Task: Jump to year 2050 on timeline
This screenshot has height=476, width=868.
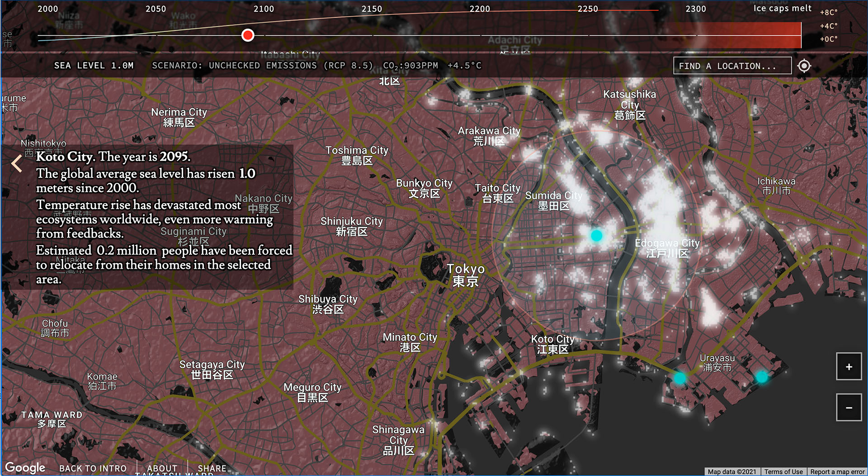Action: (x=156, y=9)
